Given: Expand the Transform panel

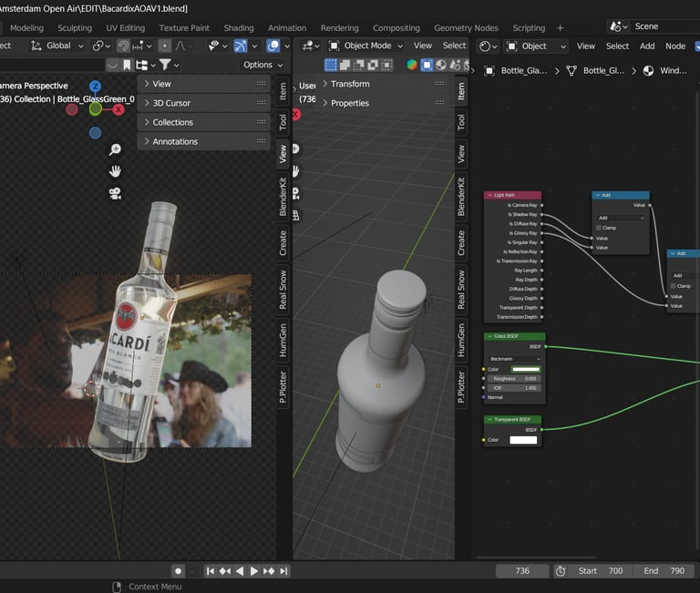Looking at the screenshot, I should pos(383,84).
